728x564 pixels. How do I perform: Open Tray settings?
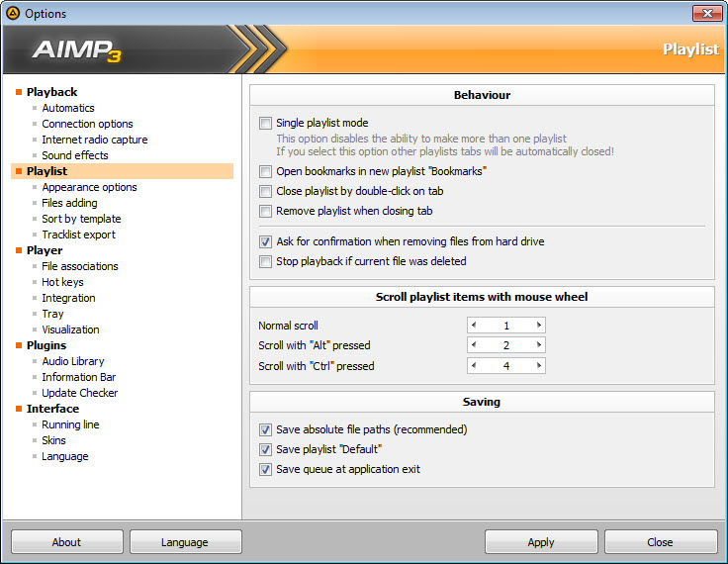(52, 314)
